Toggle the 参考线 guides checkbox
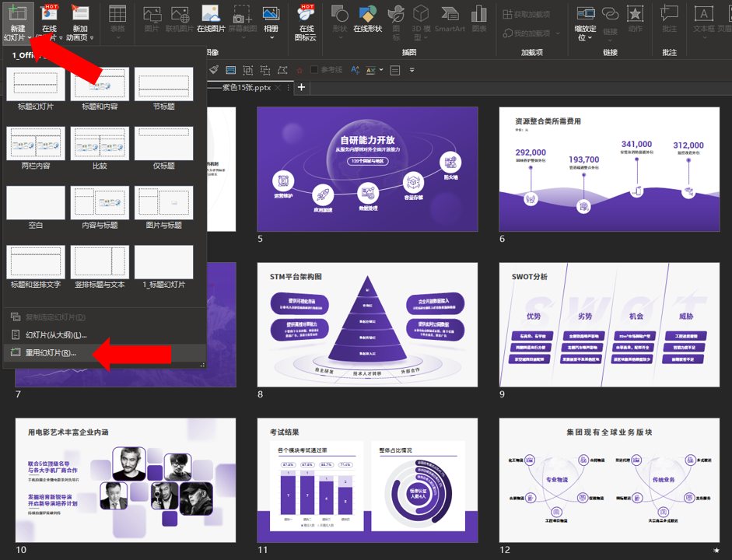732x560 pixels. tap(314, 70)
